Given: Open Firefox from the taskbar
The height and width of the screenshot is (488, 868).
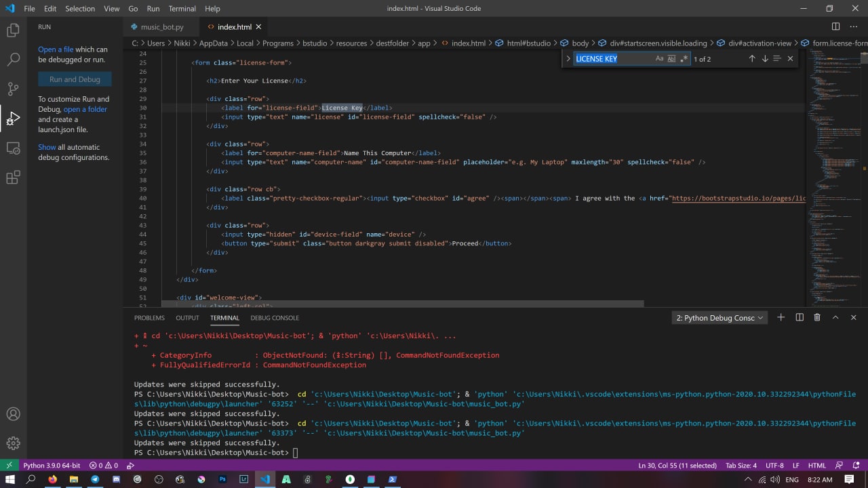Looking at the screenshot, I should (52, 479).
